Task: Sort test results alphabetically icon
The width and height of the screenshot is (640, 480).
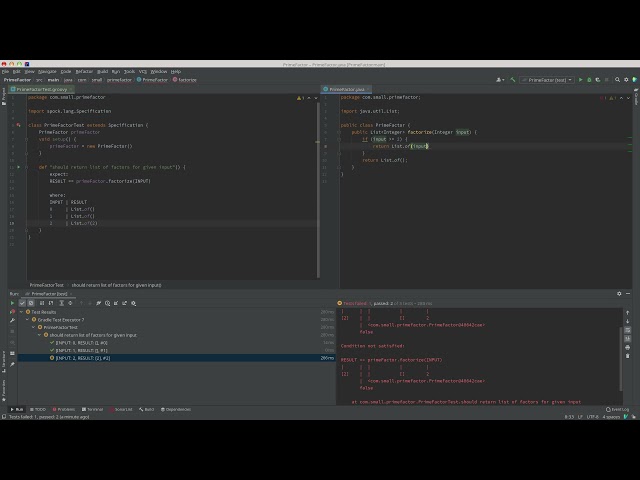Action: [42, 303]
